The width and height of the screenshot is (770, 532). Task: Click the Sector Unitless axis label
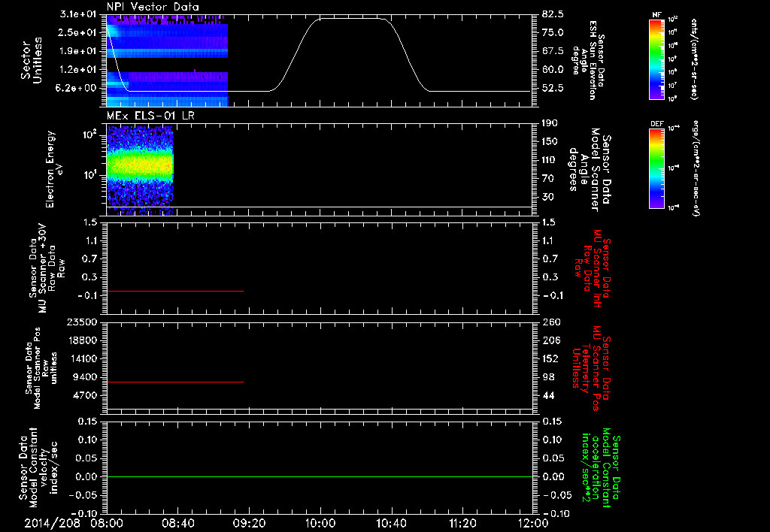click(x=32, y=60)
